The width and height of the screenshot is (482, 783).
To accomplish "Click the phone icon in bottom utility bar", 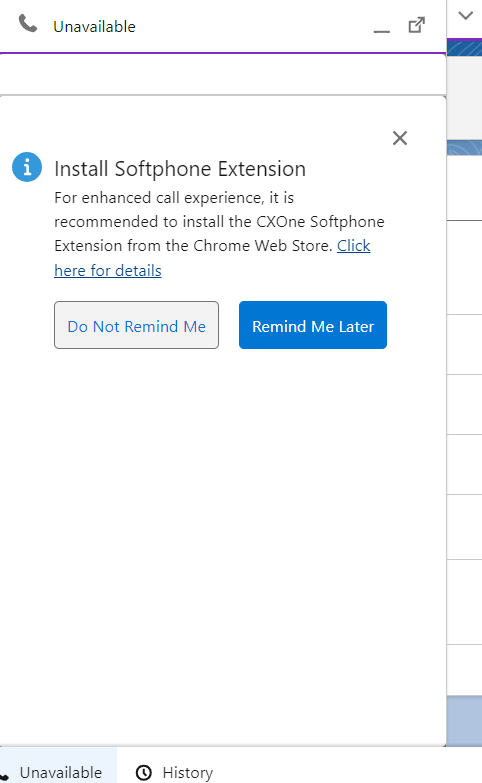I will pos(4,777).
